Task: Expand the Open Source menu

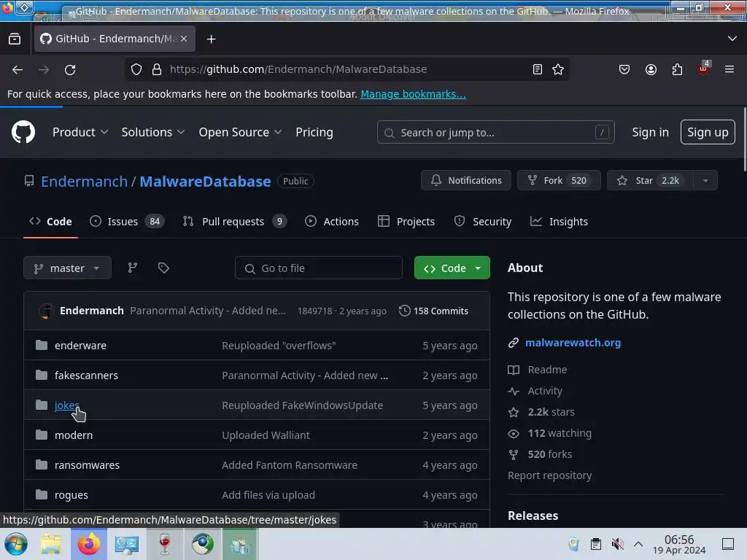Action: [240, 132]
